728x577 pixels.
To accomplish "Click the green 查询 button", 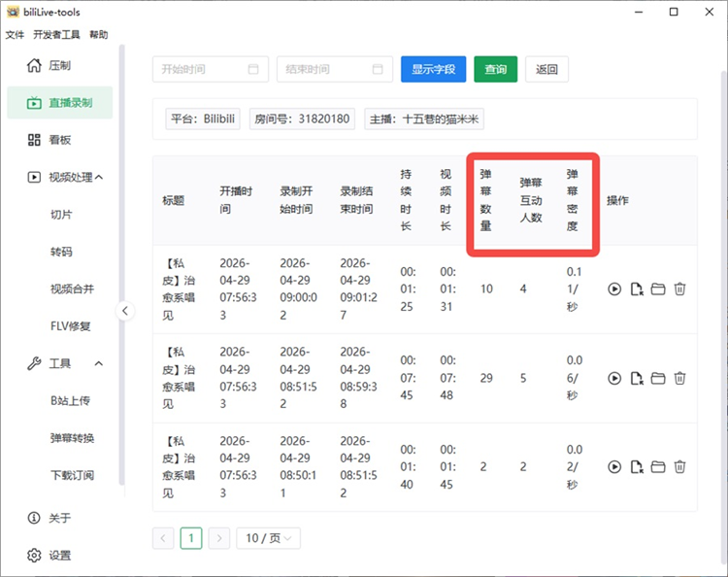I will pos(495,69).
